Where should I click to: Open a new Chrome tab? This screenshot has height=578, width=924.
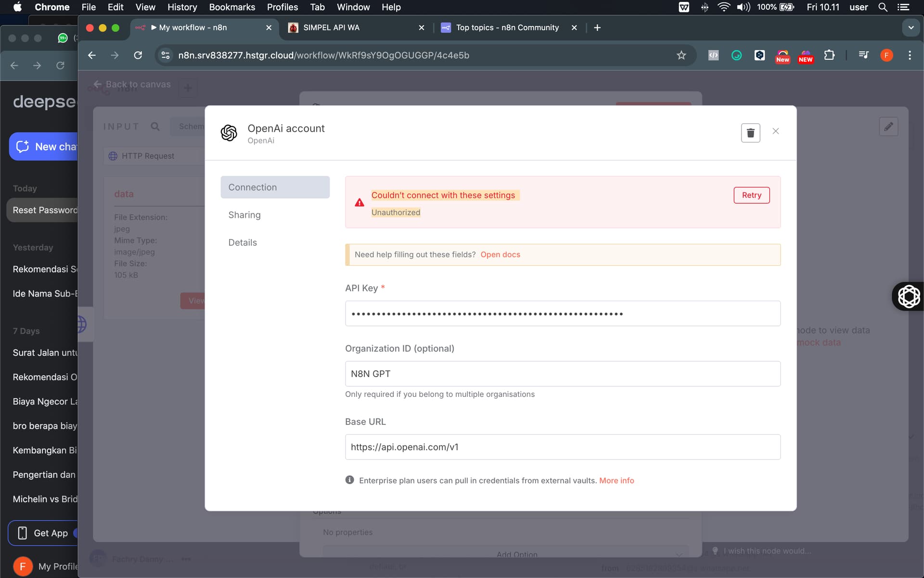597,27
